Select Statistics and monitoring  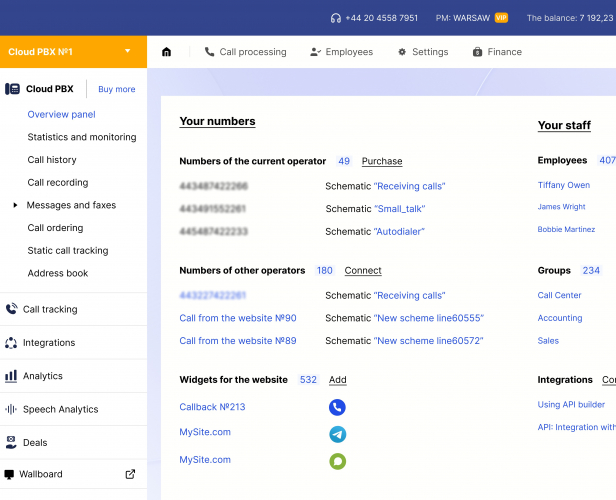[x=82, y=137]
